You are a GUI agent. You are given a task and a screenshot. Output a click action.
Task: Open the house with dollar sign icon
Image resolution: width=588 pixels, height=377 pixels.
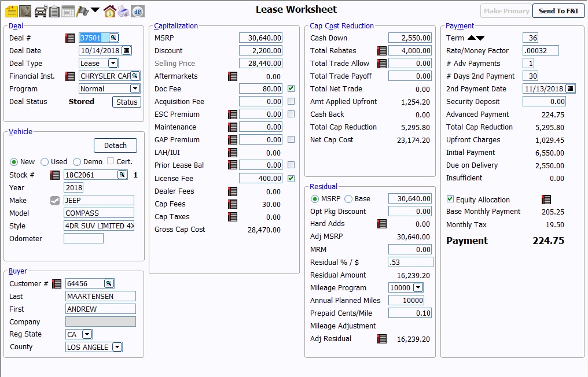click(109, 11)
